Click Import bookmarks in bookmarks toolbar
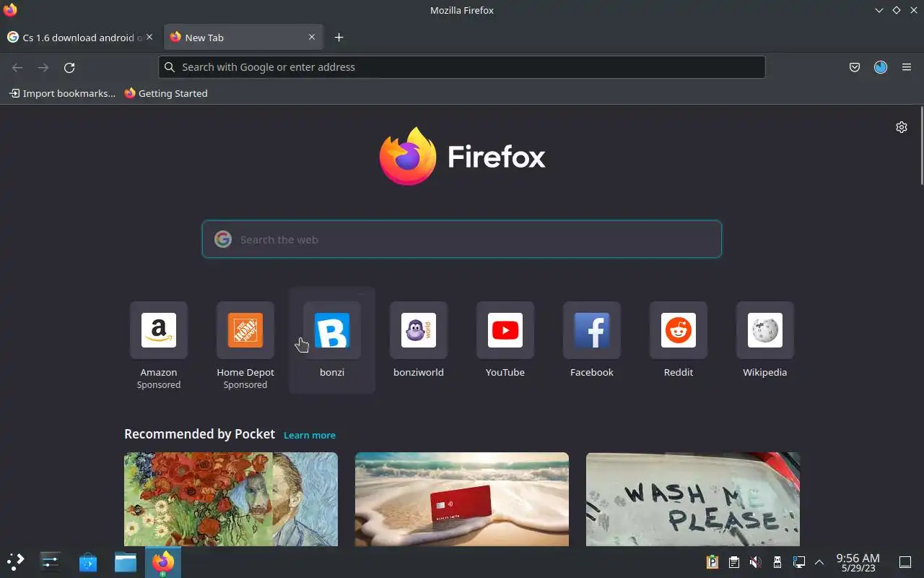924x578 pixels. pos(62,93)
